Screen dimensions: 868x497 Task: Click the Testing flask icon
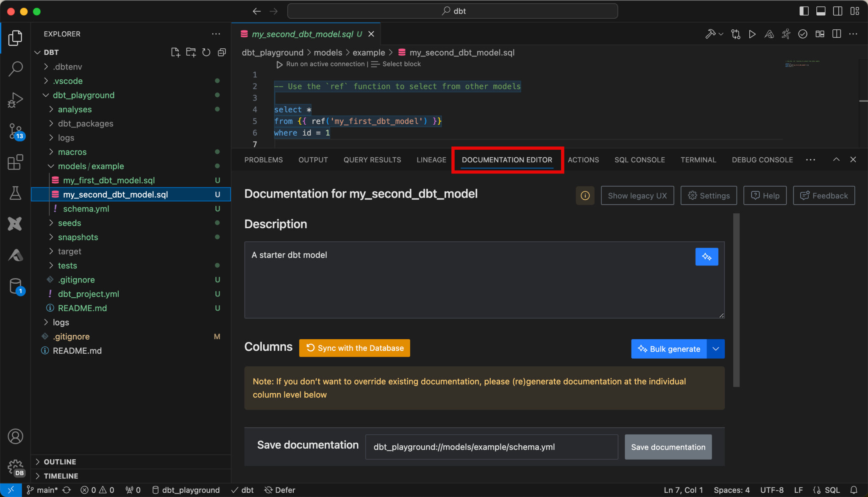coord(15,193)
